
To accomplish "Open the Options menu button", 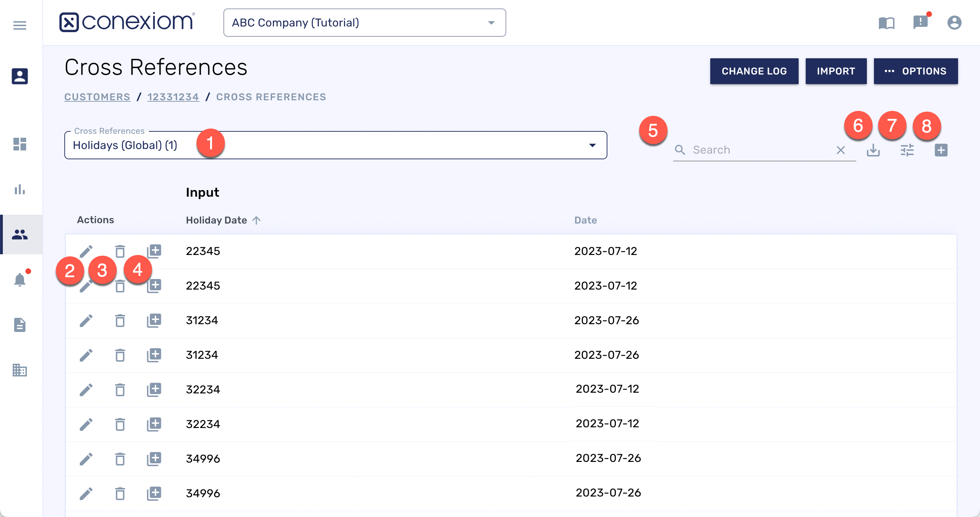I will pos(915,71).
